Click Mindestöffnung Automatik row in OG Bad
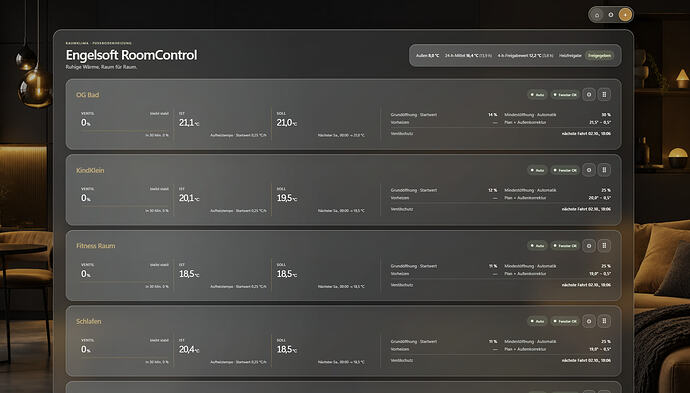Image resolution: width=690 pixels, height=393 pixels. point(558,115)
